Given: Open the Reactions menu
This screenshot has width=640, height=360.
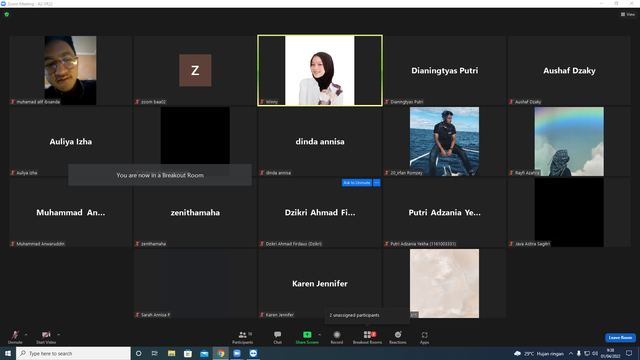Looking at the screenshot, I should click(x=398, y=337).
